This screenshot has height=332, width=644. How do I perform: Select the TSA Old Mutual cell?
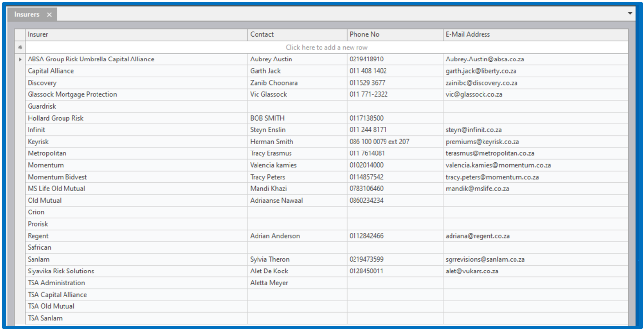(x=136, y=306)
